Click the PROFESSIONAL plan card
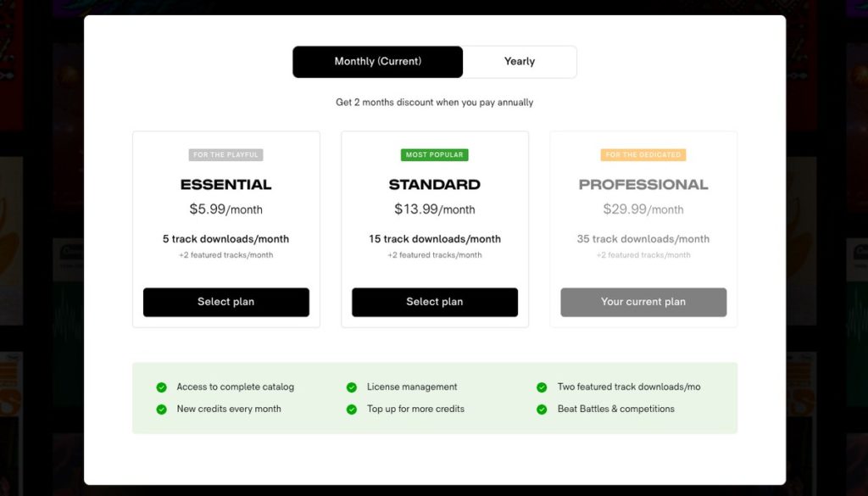Image resolution: width=868 pixels, height=496 pixels. (643, 229)
